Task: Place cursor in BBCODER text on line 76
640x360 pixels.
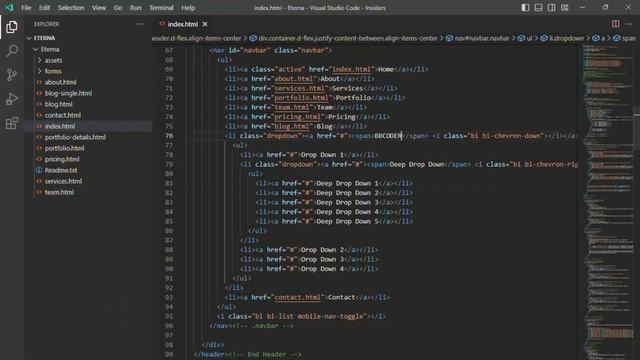Action: (x=388, y=136)
